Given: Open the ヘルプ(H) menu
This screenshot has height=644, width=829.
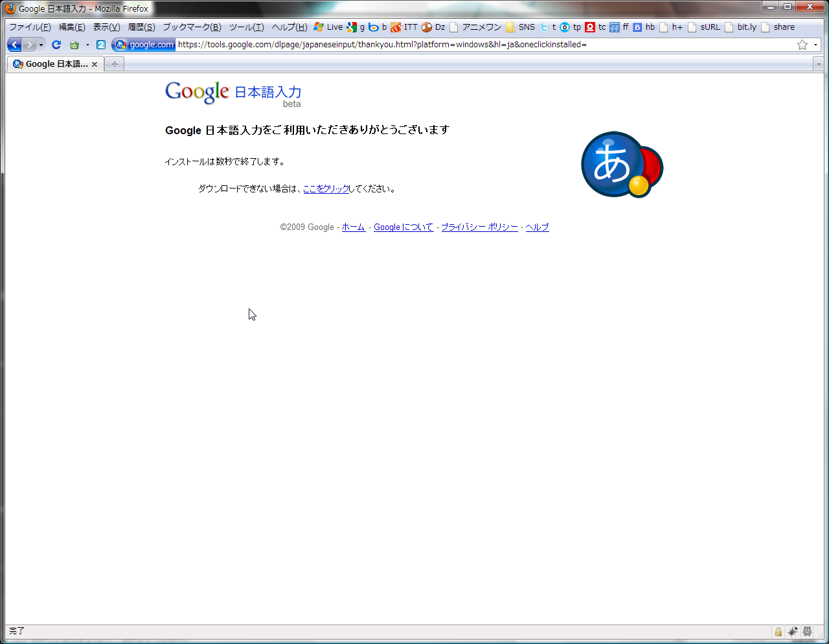Looking at the screenshot, I should [x=290, y=27].
